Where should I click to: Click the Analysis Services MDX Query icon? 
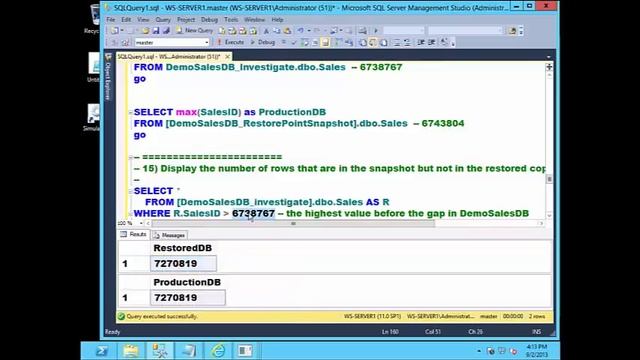coord(232,31)
